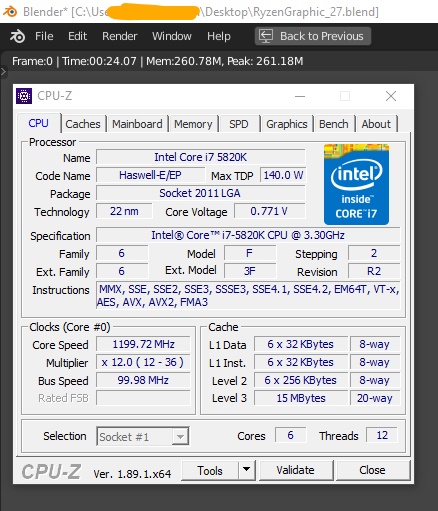438x511 pixels.
Task: Click the Technology value 22 nm
Action: [x=124, y=211]
